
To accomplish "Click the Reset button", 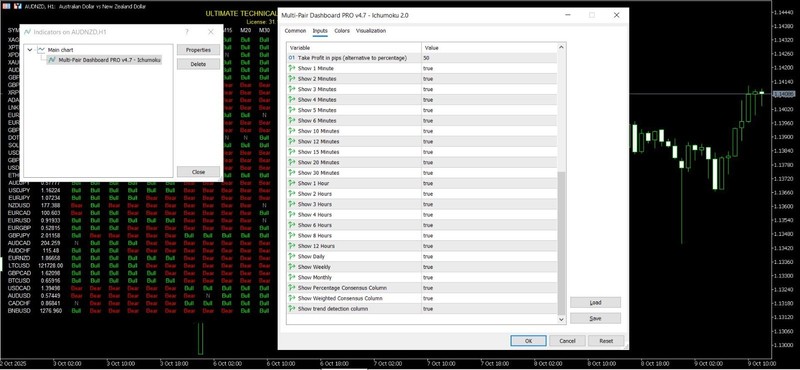I will (x=606, y=341).
